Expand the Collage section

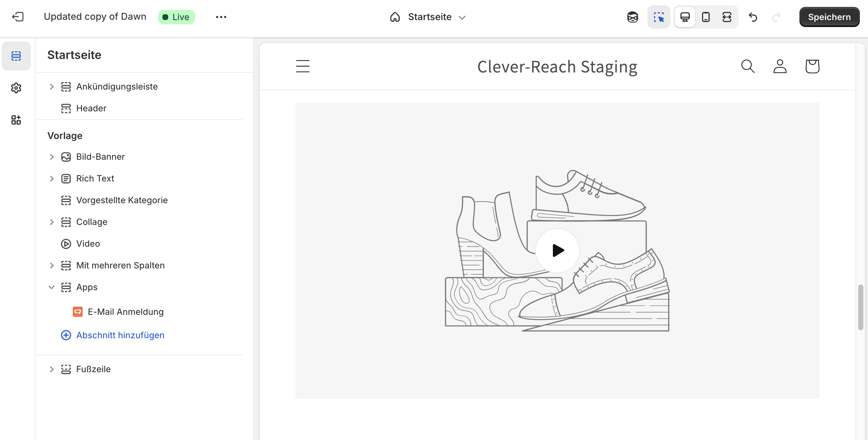click(52, 222)
